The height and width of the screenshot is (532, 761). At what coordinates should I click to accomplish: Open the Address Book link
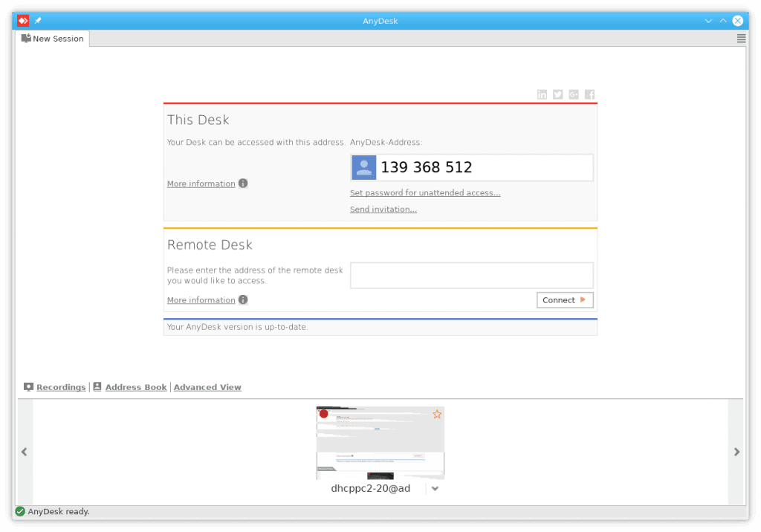[136, 387]
